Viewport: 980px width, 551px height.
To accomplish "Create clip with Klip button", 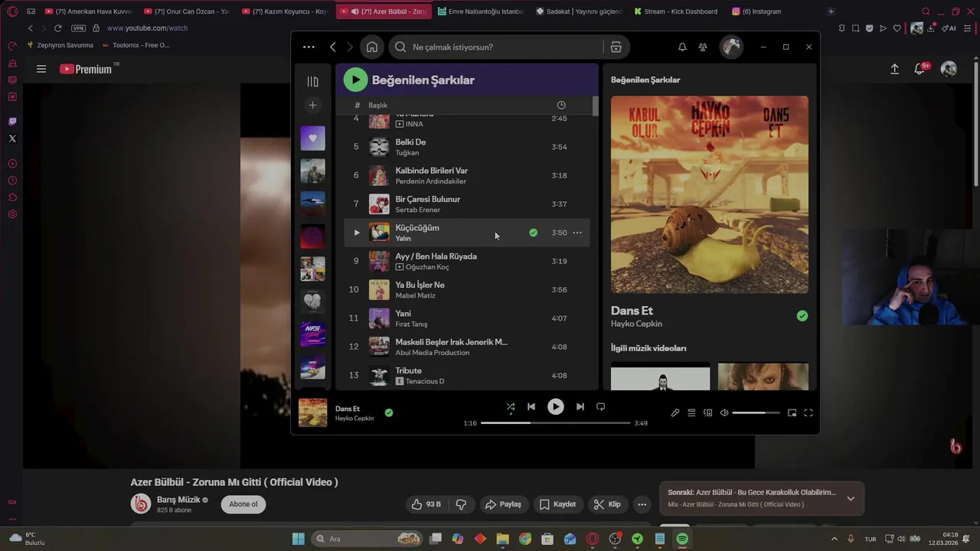I will (607, 504).
